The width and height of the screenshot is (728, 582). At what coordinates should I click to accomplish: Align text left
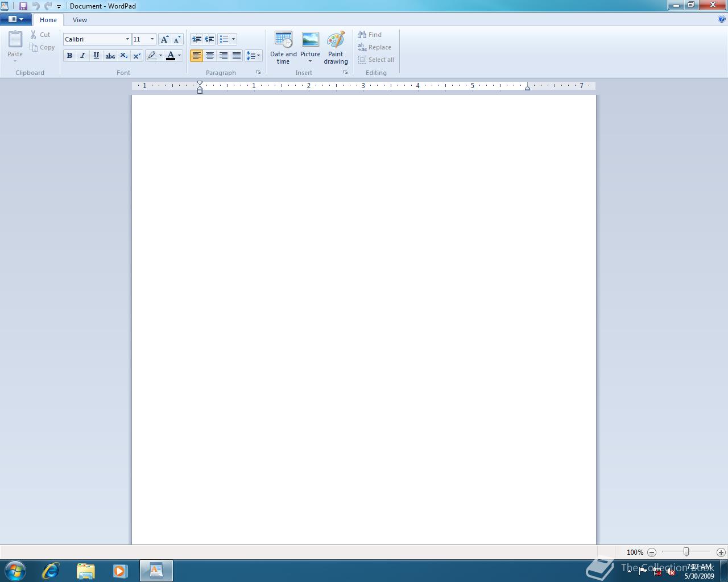coord(196,55)
